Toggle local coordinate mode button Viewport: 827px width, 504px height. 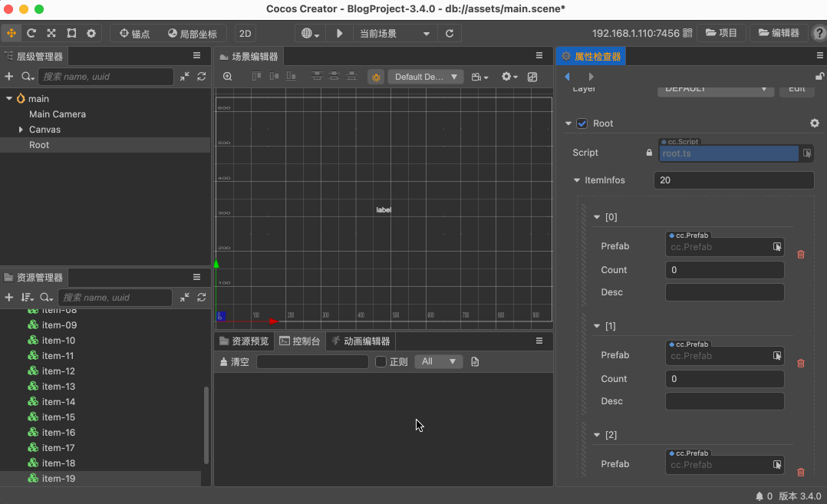tap(193, 33)
